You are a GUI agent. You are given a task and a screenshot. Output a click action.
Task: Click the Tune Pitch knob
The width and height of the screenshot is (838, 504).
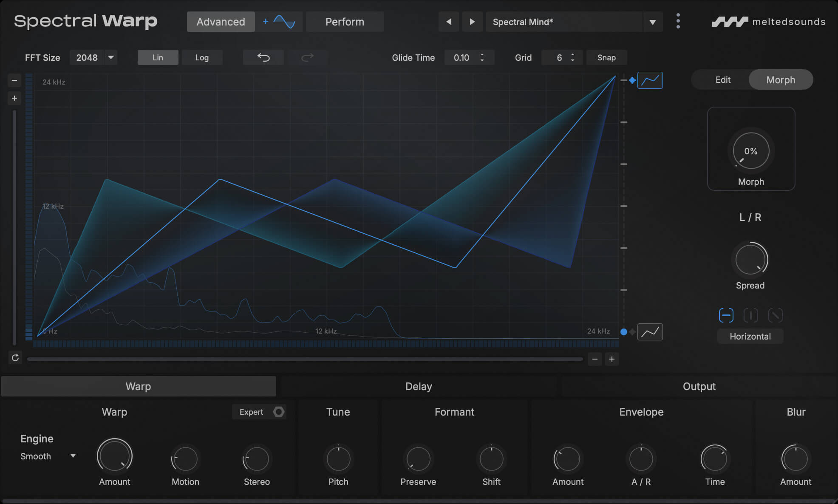pyautogui.click(x=338, y=459)
